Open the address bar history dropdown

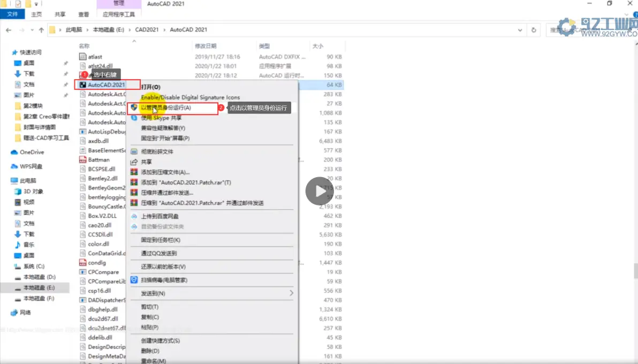[520, 30]
